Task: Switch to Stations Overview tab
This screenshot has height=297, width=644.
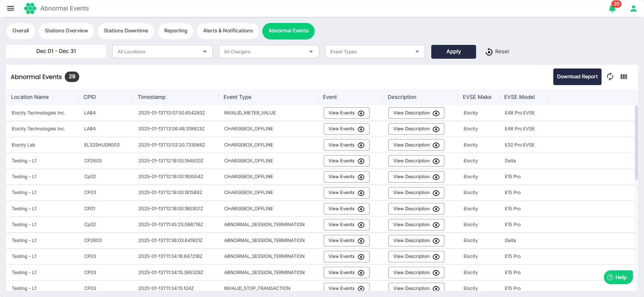Action: (66, 31)
